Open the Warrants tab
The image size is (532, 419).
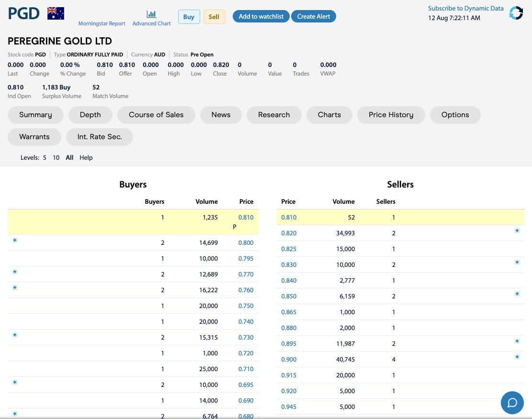[34, 137]
